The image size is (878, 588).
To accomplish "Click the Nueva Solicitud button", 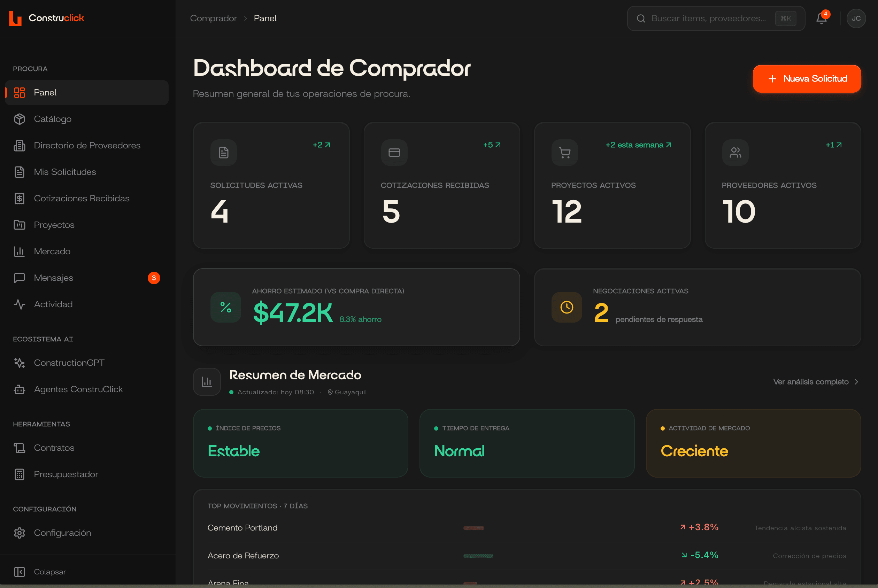I will [807, 79].
